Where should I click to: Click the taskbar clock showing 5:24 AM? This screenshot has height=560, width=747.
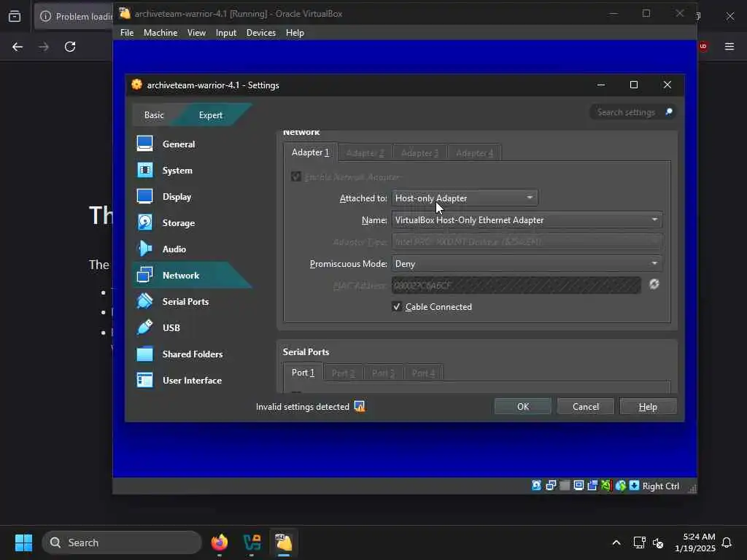pyautogui.click(x=694, y=542)
